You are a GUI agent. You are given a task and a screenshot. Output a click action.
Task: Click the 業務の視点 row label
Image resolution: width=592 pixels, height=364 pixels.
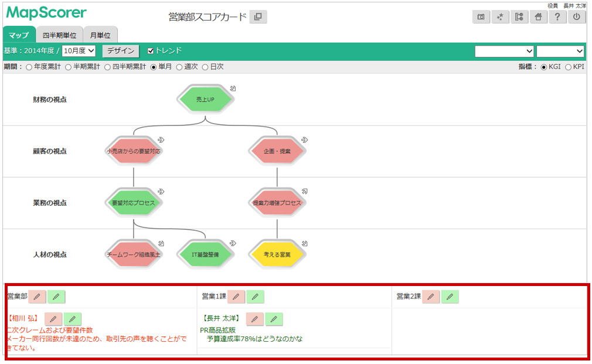coord(50,203)
